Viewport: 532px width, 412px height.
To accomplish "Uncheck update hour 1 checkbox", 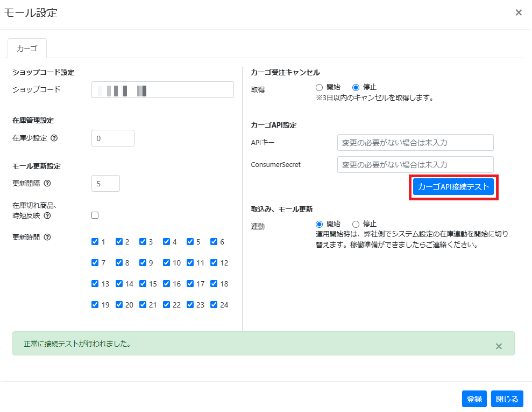I will 95,241.
